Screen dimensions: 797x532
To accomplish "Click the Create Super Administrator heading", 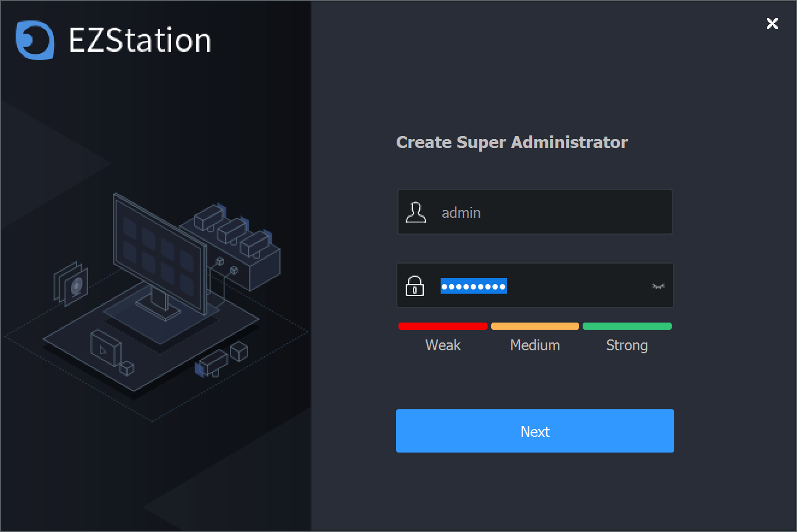I will click(512, 143).
